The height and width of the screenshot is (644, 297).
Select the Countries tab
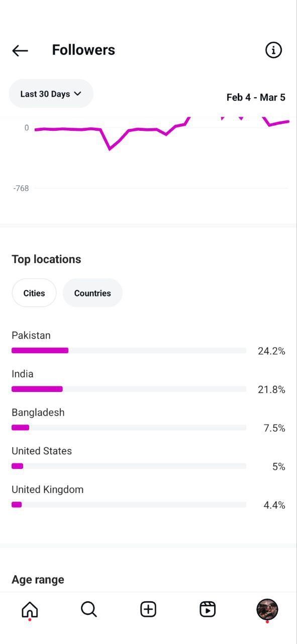[92, 293]
